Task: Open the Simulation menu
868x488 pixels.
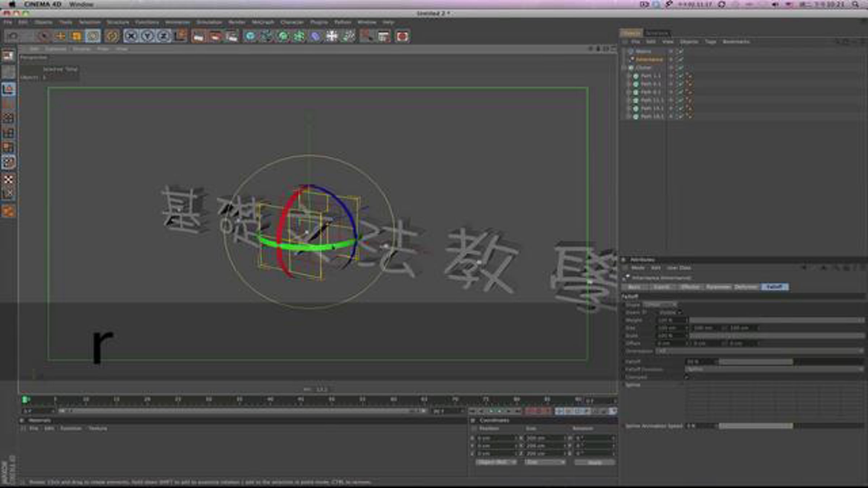Action: click(x=209, y=22)
